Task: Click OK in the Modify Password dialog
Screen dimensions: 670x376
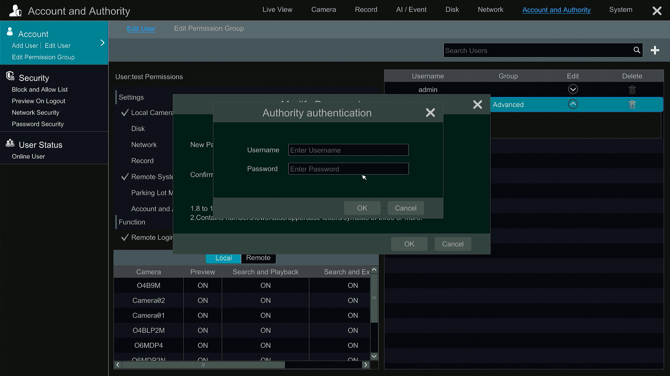Action: click(x=409, y=244)
